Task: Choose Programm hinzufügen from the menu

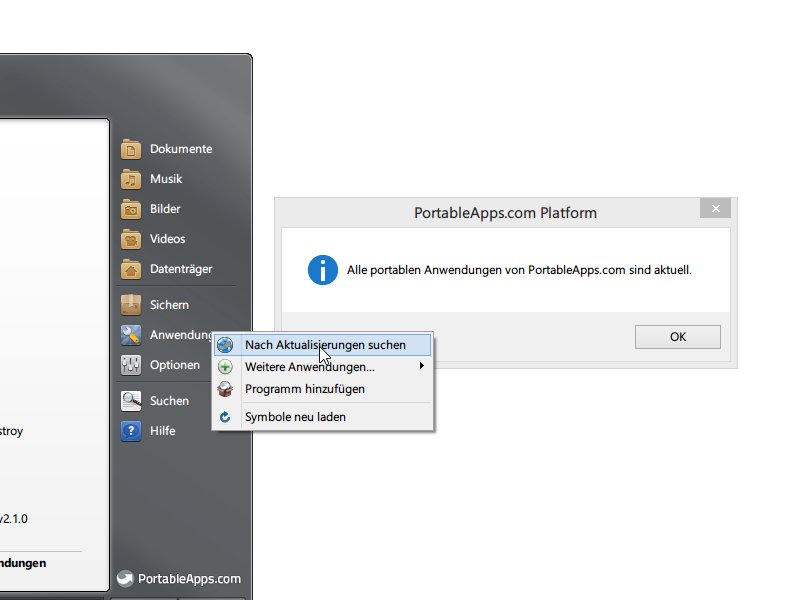Action: coord(322,389)
